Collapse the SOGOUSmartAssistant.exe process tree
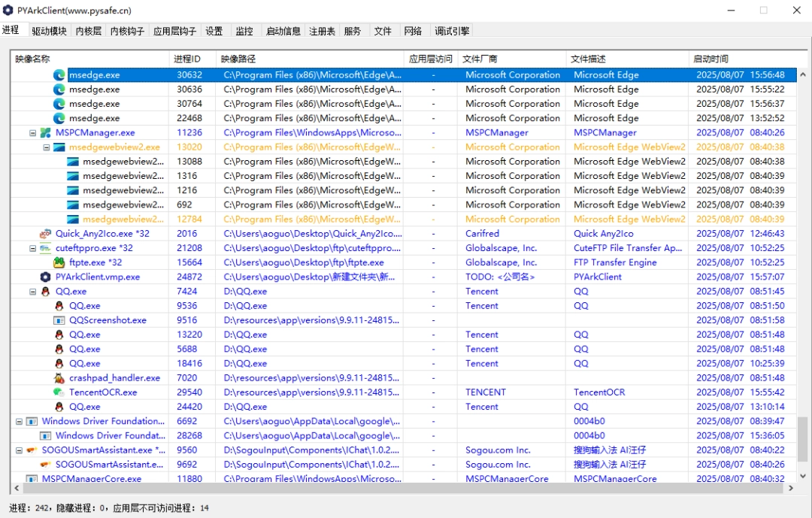This screenshot has width=812, height=518. point(19,450)
